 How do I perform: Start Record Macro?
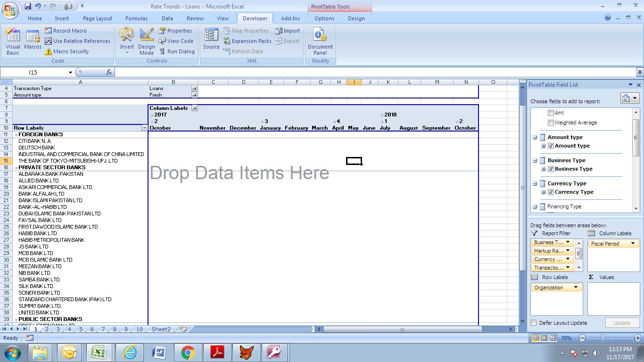pyautogui.click(x=66, y=31)
